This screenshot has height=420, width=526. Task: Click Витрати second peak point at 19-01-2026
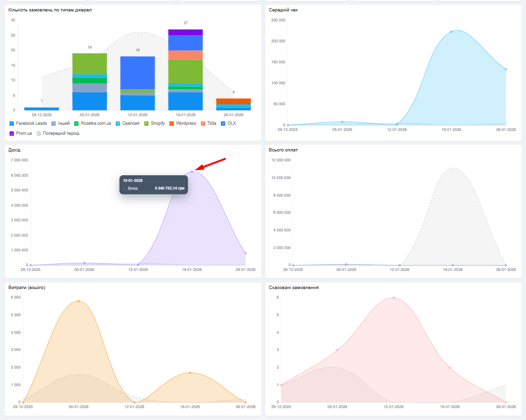click(190, 373)
